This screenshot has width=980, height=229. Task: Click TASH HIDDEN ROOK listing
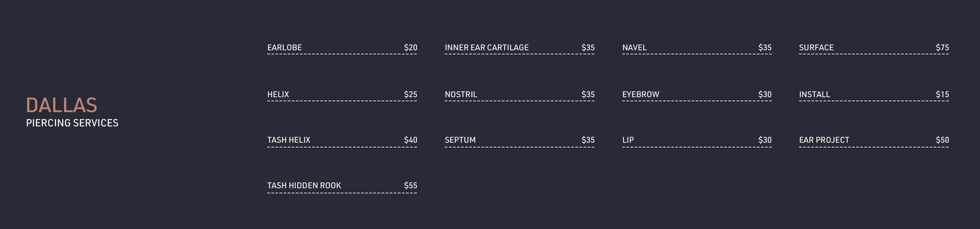(x=304, y=186)
